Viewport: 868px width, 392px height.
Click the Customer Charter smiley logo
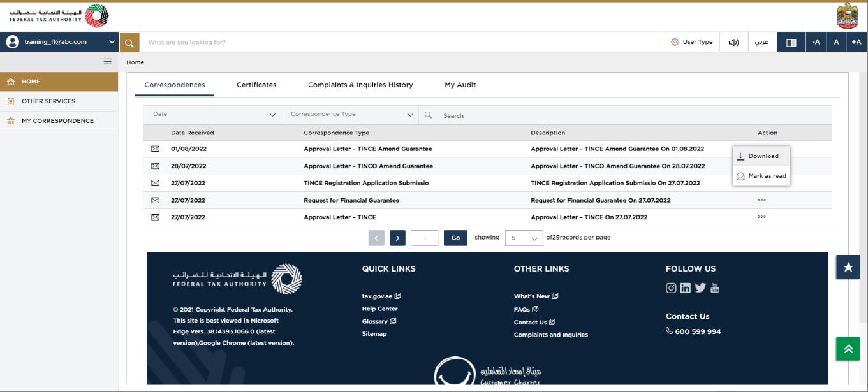tap(488, 372)
